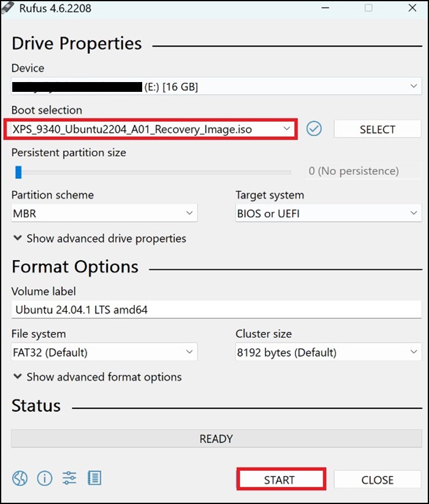Click the persistence size value field
Screen dimensions: 429x504
(363, 171)
